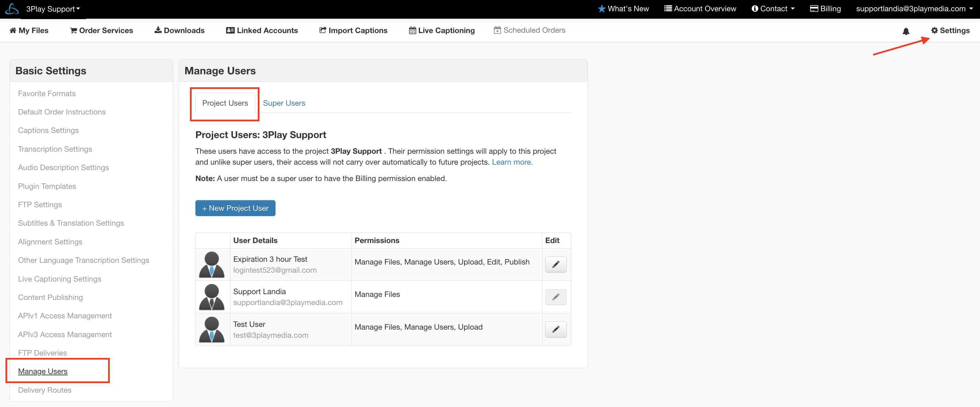Image resolution: width=980 pixels, height=407 pixels.
Task: Click Support Landia's Manage Files permission
Action: (377, 295)
